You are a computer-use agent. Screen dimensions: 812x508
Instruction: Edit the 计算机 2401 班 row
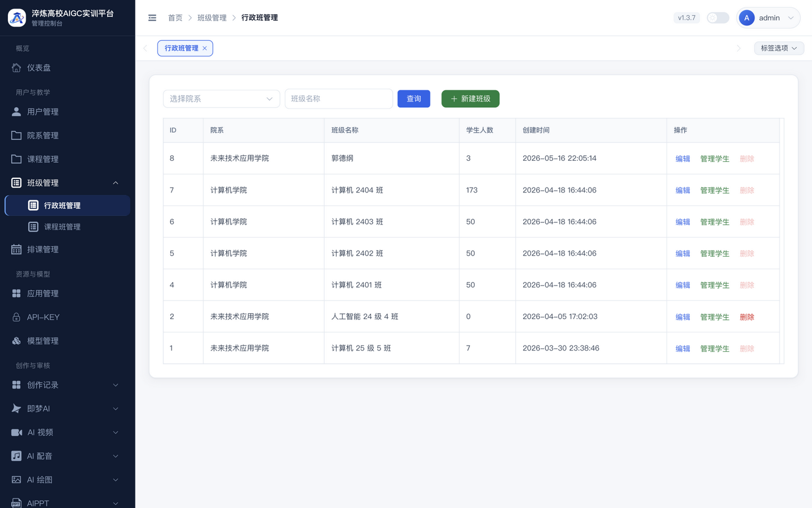[683, 285]
